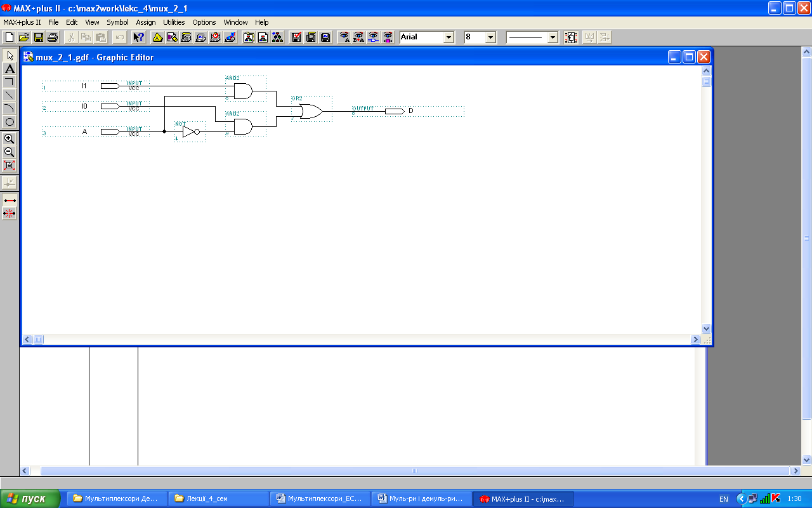Zoom in with the magnifier plus tool
812x508 pixels.
point(10,138)
